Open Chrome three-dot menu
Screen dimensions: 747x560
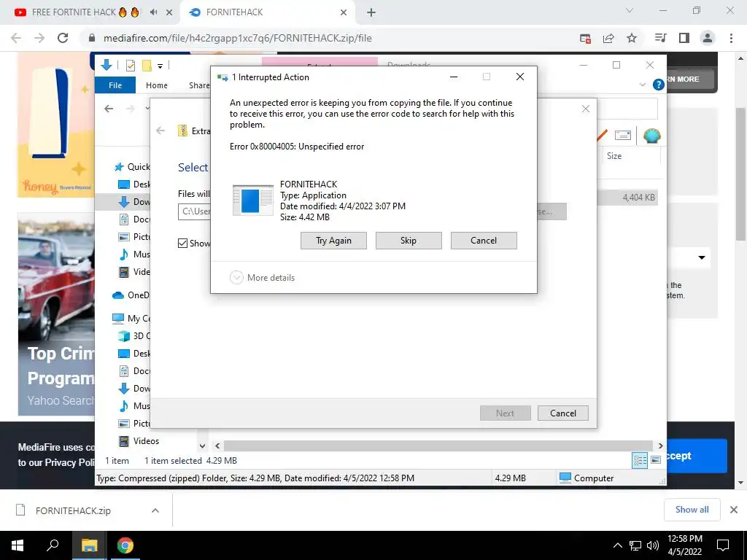click(731, 38)
